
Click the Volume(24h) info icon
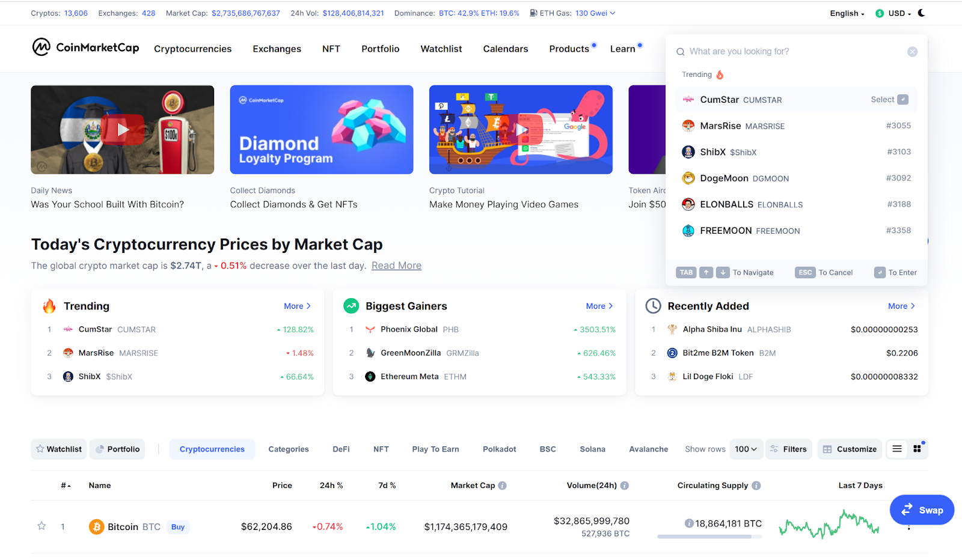pos(625,485)
